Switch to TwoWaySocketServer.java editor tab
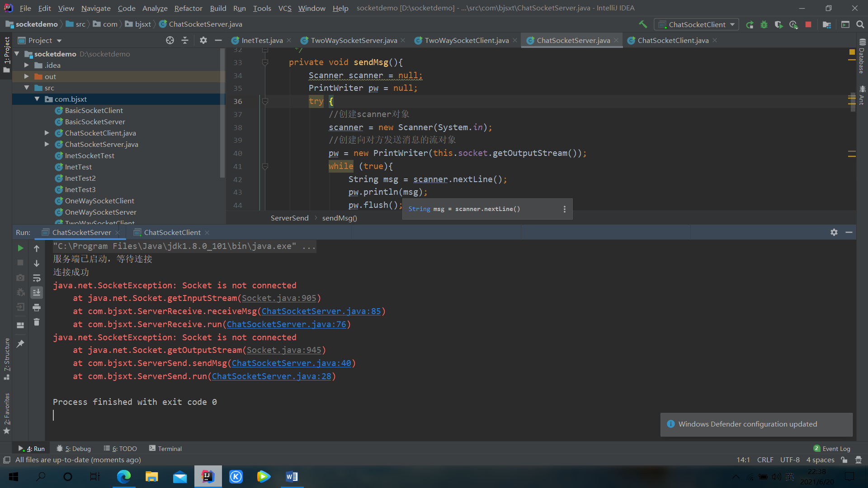Image resolution: width=868 pixels, height=488 pixels. tap(354, 40)
